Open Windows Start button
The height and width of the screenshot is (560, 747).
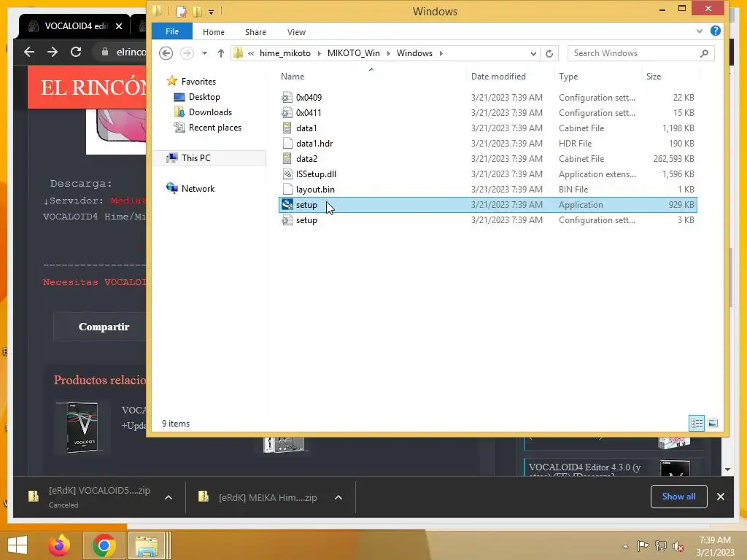tap(18, 545)
